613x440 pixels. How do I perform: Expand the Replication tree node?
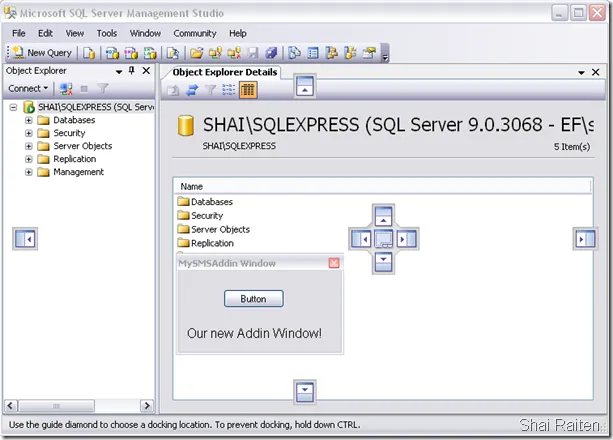pyautogui.click(x=29, y=159)
